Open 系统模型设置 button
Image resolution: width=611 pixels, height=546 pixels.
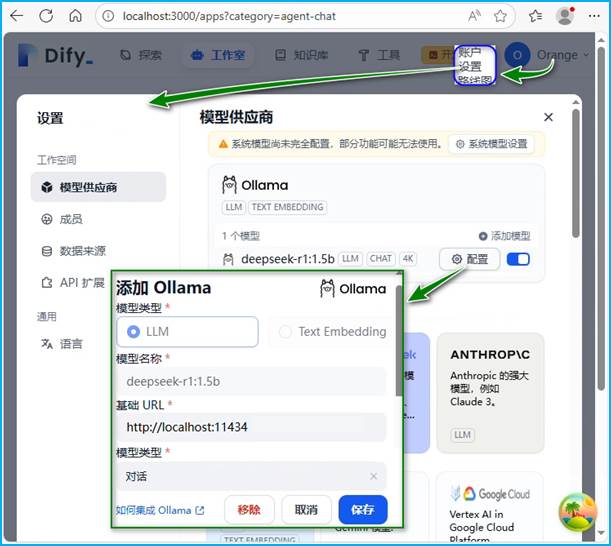click(x=491, y=144)
